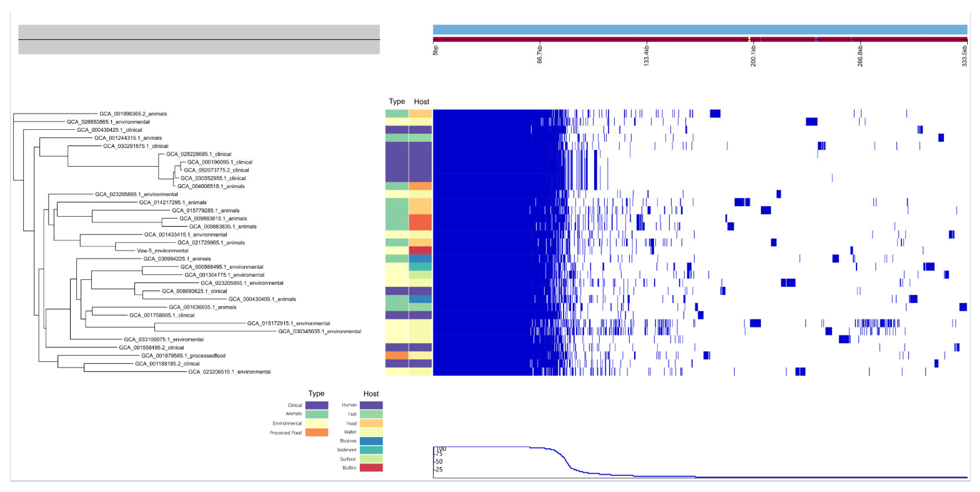
Task: Click the 50 tick on coverage plot
Action: (x=439, y=462)
